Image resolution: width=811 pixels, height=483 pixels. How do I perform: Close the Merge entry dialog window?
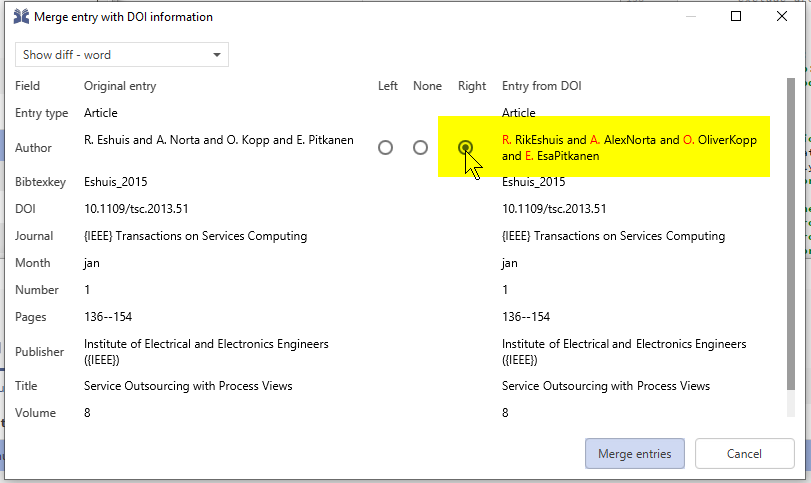(782, 17)
